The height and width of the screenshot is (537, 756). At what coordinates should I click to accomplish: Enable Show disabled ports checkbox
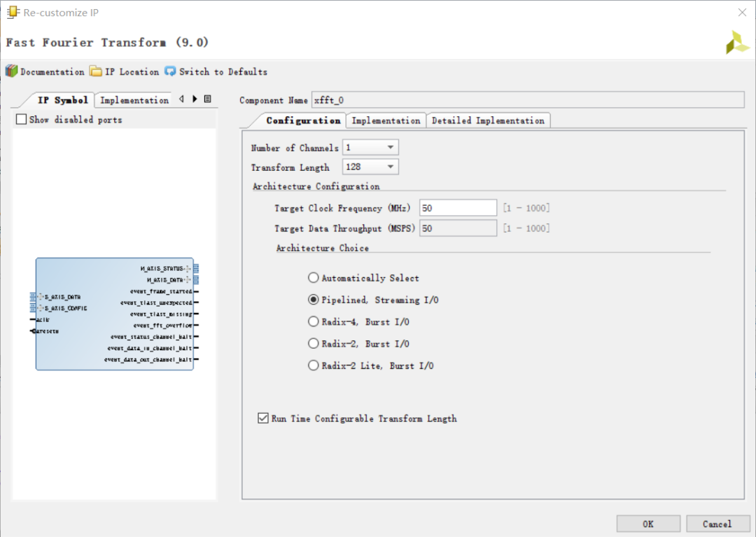pyautogui.click(x=22, y=120)
